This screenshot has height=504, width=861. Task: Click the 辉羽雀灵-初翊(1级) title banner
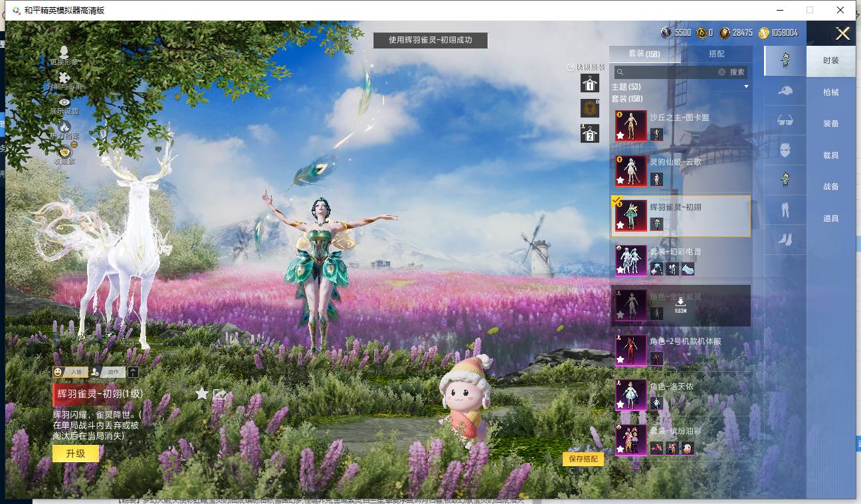point(98,394)
